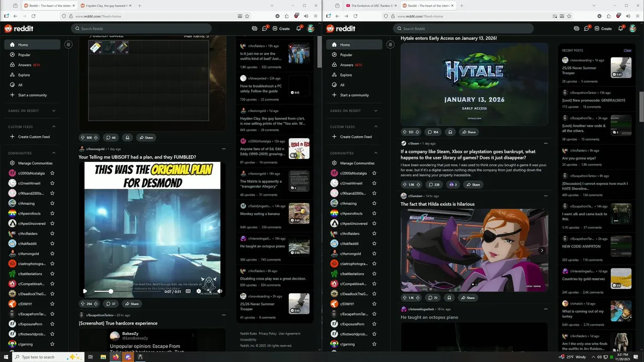
Task: Click Create button in left Reddit header
Action: click(281, 29)
